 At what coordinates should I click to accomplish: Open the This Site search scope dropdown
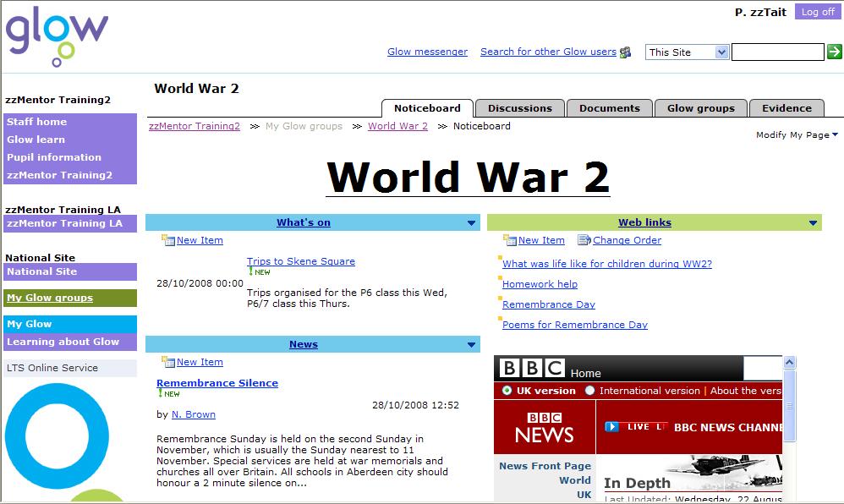pyautogui.click(x=688, y=52)
